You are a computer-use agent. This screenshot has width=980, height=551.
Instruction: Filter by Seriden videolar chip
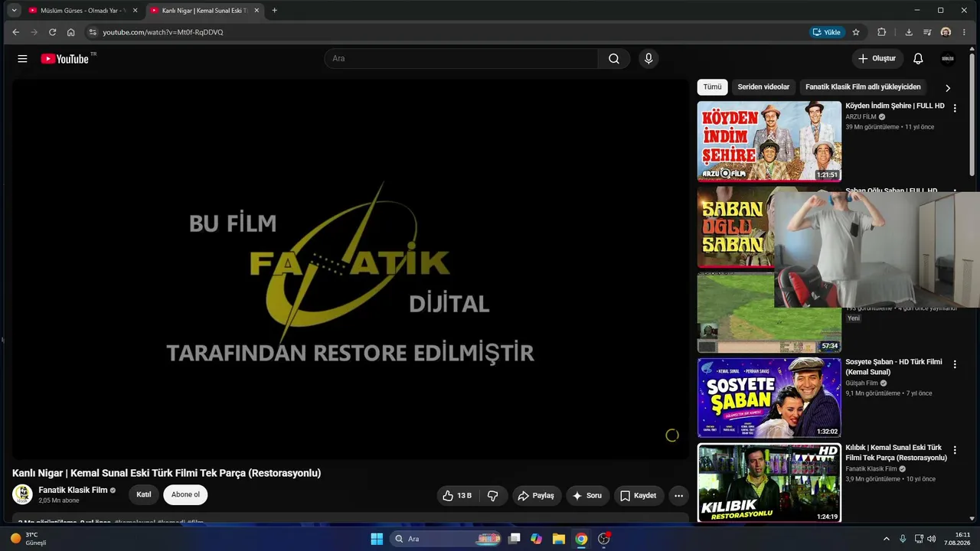pyautogui.click(x=763, y=87)
